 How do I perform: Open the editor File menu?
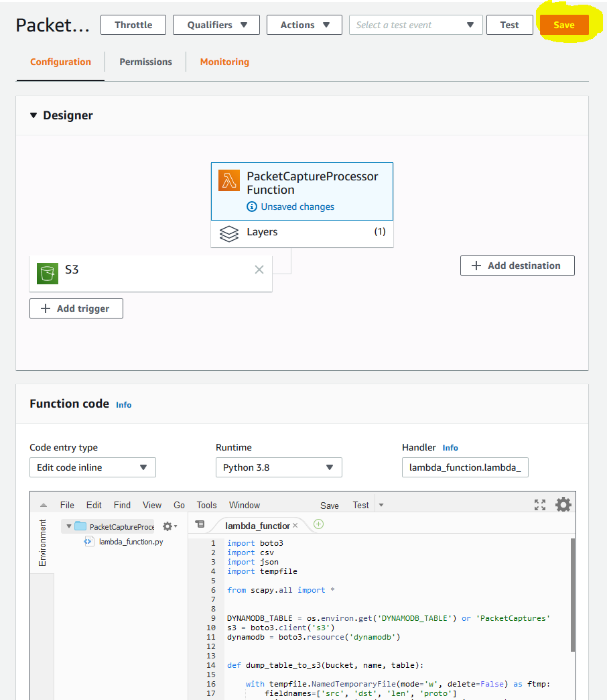point(67,505)
